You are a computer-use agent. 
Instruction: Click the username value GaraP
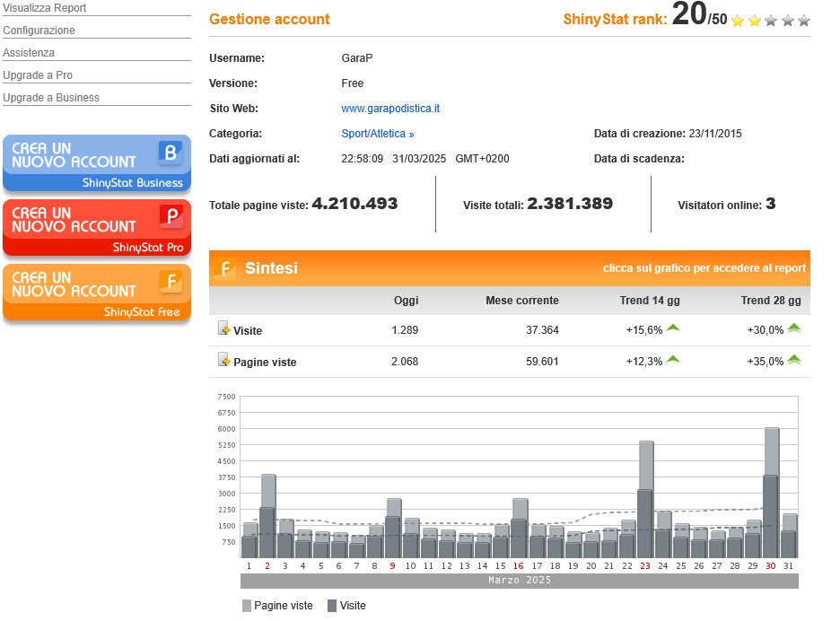[x=357, y=58]
